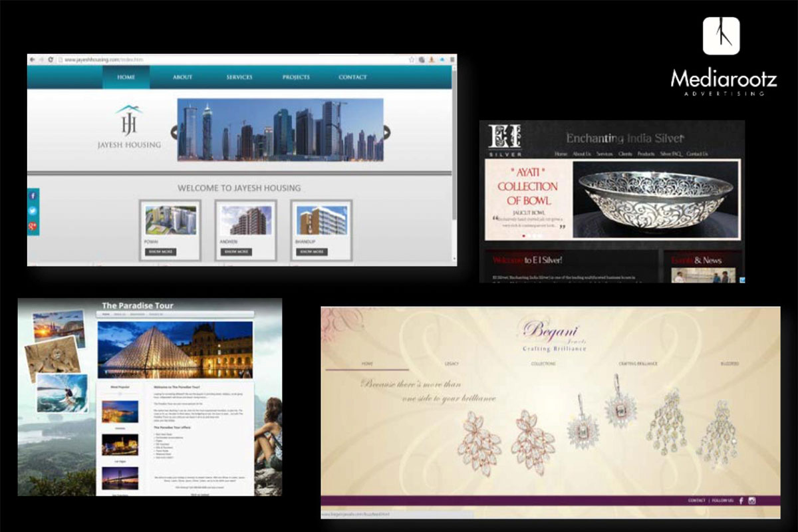Viewport: 798px width, 532px height.
Task: Click the Twitter share icon on the side
Action: pos(32,211)
